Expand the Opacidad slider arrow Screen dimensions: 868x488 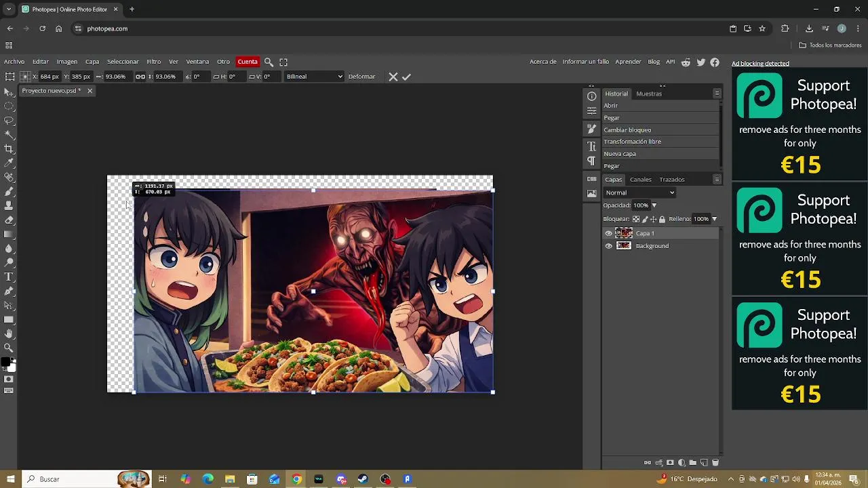point(654,205)
